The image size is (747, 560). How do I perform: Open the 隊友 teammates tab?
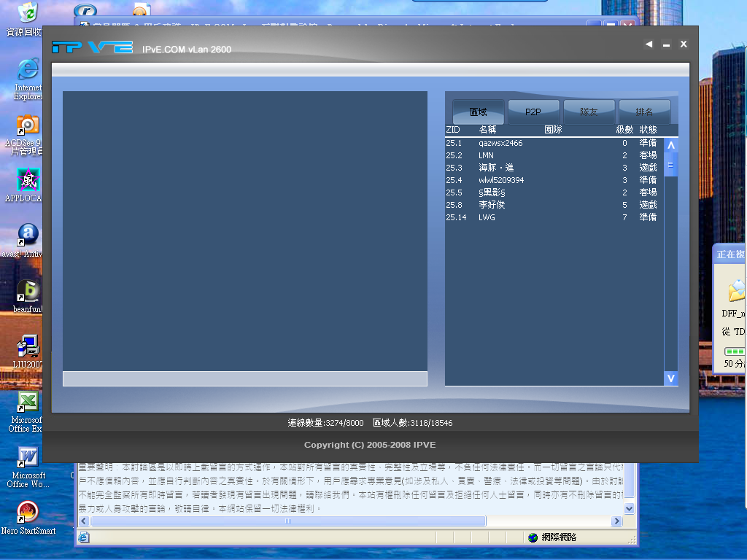coord(589,112)
